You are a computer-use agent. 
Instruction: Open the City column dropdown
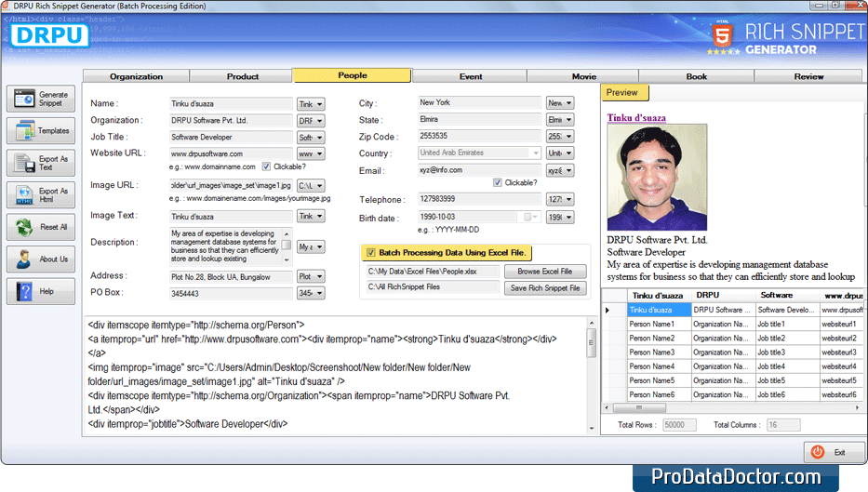(560, 103)
